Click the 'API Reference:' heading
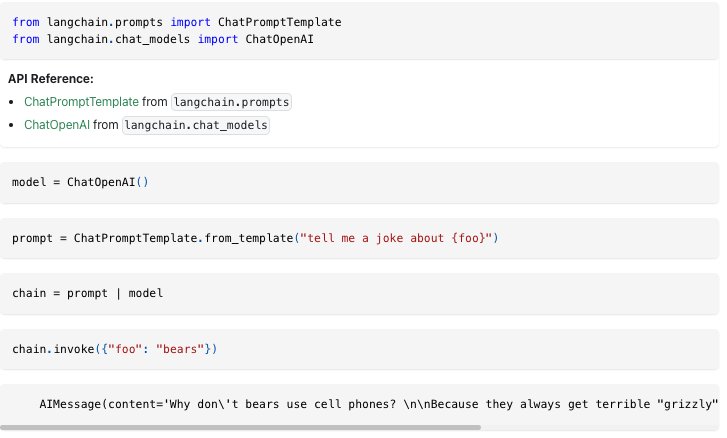 point(51,79)
